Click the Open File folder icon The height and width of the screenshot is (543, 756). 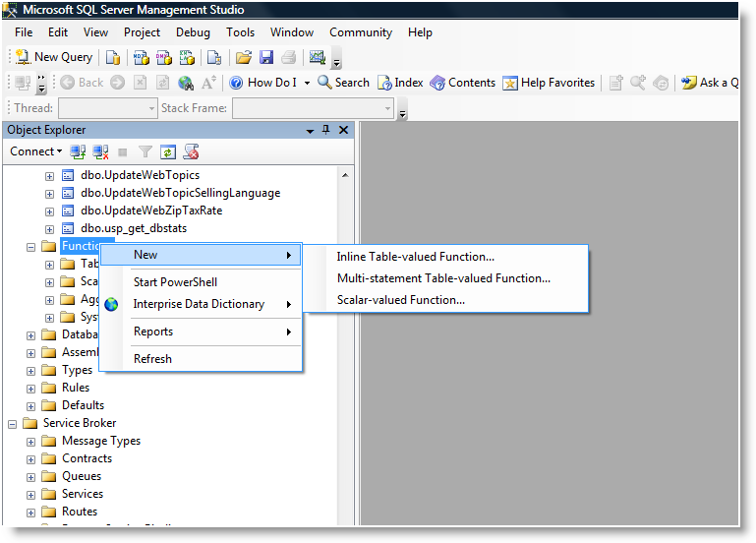[x=243, y=57]
